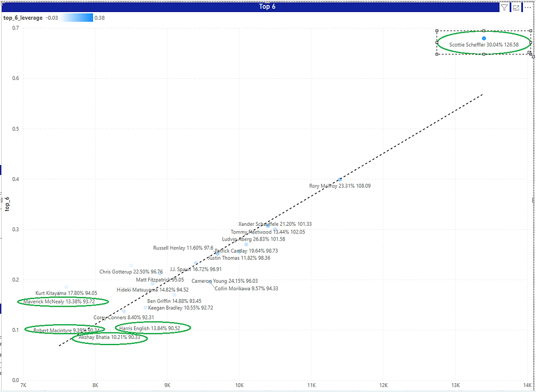
Task: Open the more options ellipsis menu
Action: tap(527, 7)
